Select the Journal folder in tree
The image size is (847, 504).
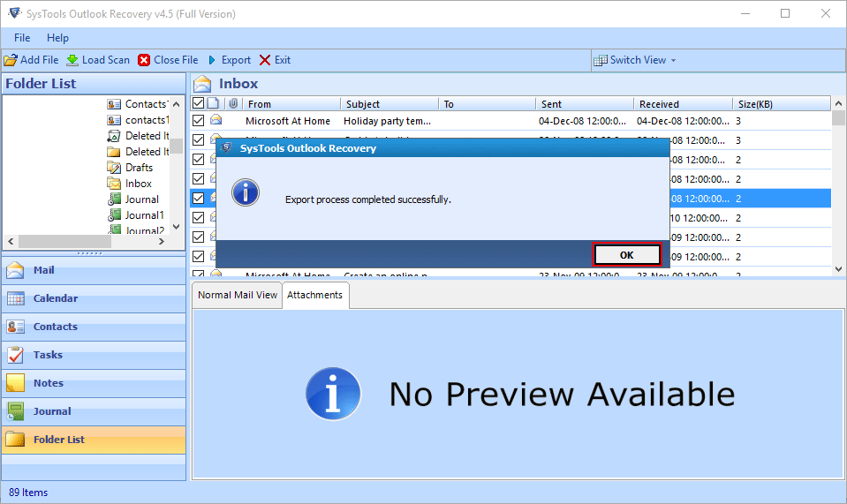tap(141, 199)
